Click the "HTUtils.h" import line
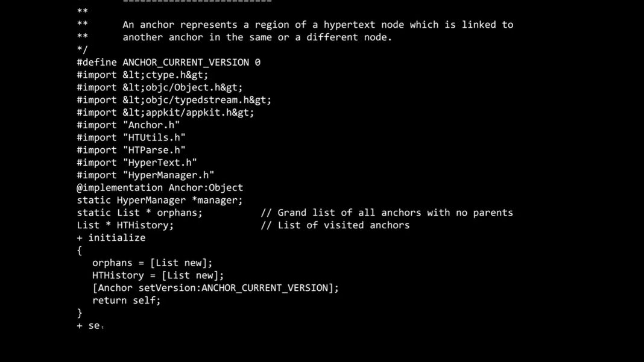Viewport: 644px width, 362px height. point(131,138)
